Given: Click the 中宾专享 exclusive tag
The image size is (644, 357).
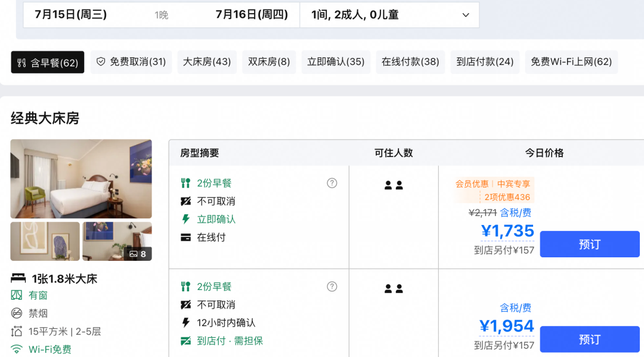Looking at the screenshot, I should (513, 184).
